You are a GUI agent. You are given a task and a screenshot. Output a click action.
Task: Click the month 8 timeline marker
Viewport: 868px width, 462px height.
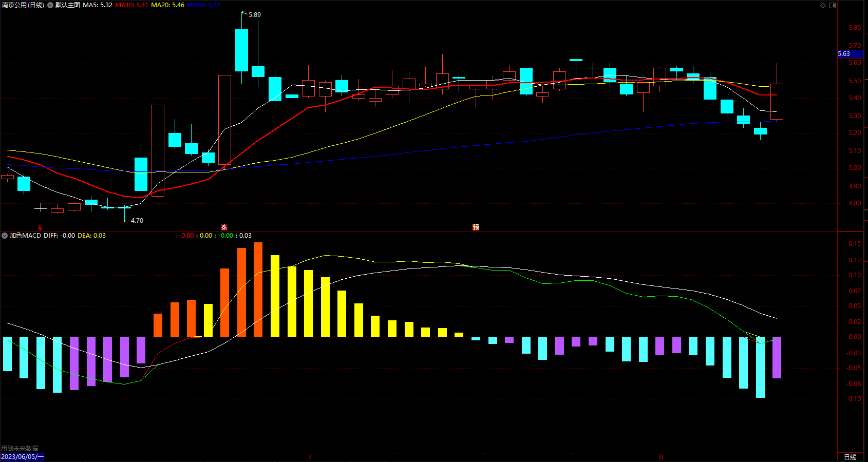pyautogui.click(x=662, y=457)
